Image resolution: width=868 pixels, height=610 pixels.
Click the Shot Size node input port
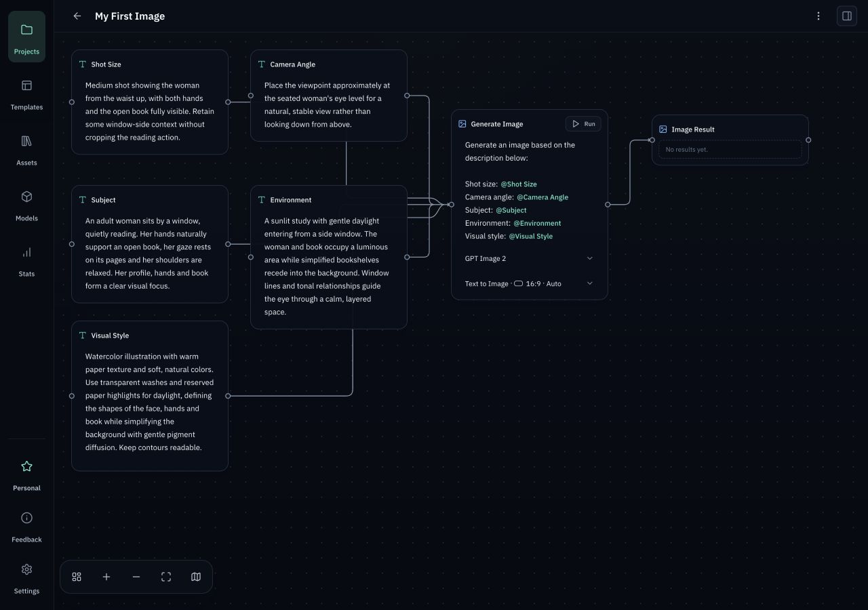(72, 102)
